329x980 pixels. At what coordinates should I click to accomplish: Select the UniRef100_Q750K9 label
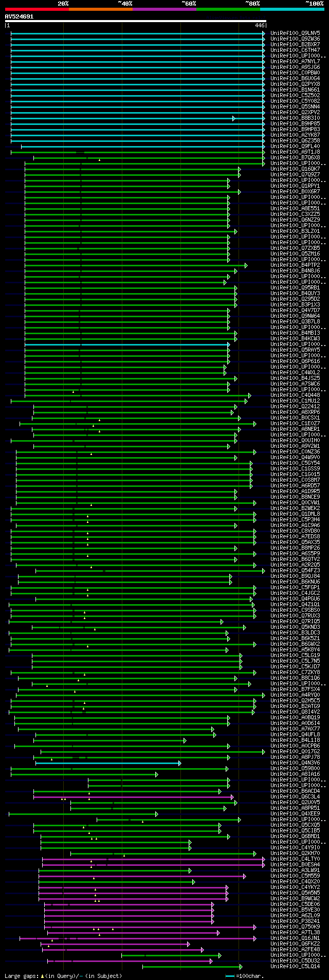295,927
